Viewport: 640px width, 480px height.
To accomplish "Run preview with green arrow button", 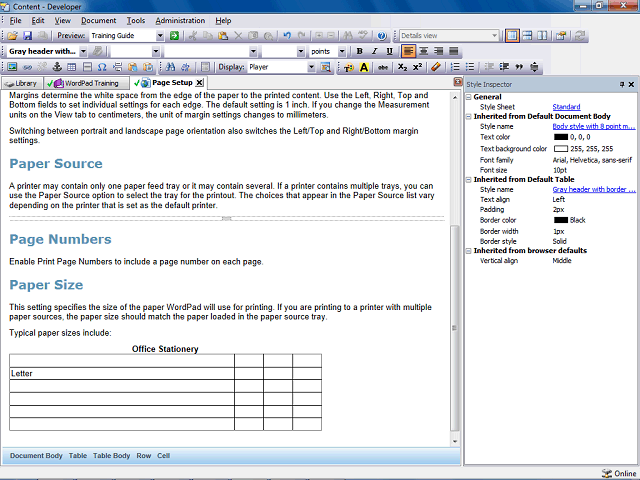I will (x=174, y=36).
